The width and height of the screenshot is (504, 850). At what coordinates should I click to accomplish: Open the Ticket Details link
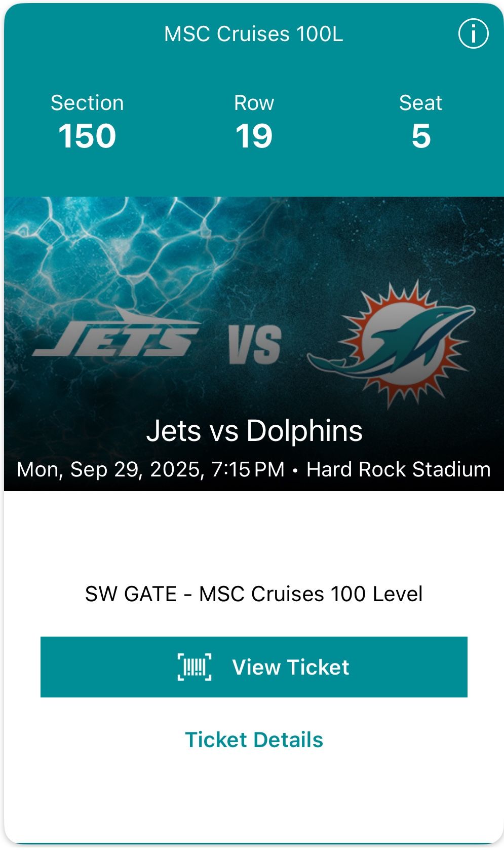(x=254, y=740)
